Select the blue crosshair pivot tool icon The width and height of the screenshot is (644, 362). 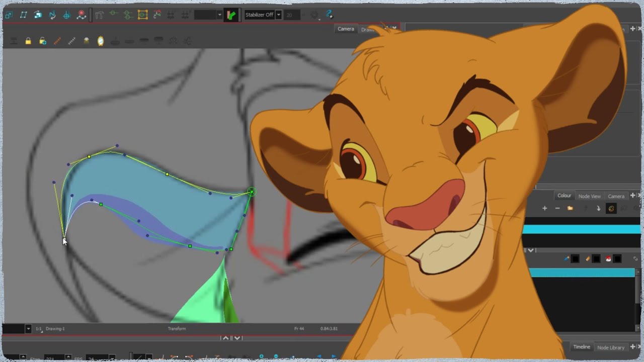click(x=66, y=15)
